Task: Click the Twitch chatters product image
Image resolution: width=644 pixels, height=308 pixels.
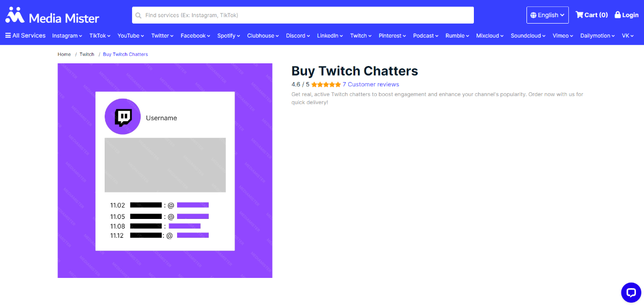Action: pos(165,171)
